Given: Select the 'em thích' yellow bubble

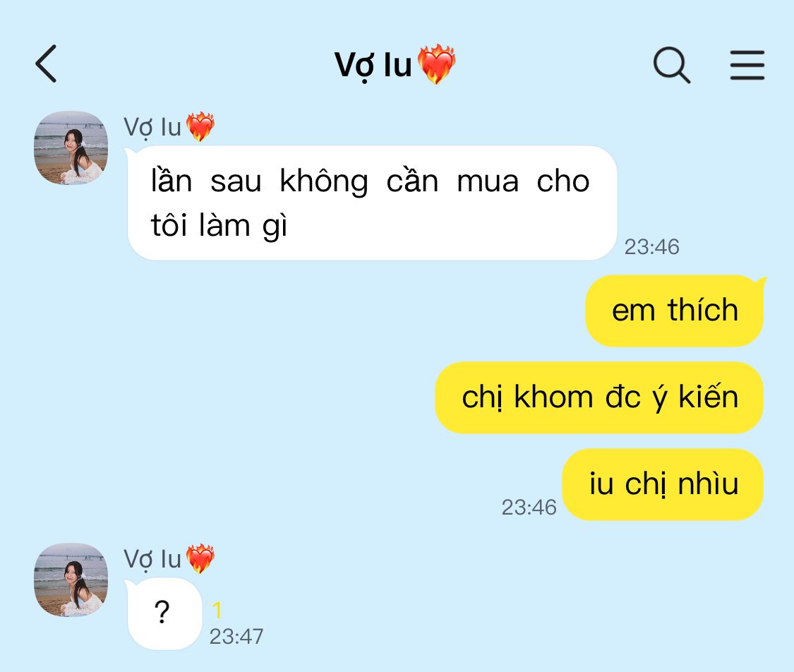Looking at the screenshot, I should pyautogui.click(x=675, y=311).
